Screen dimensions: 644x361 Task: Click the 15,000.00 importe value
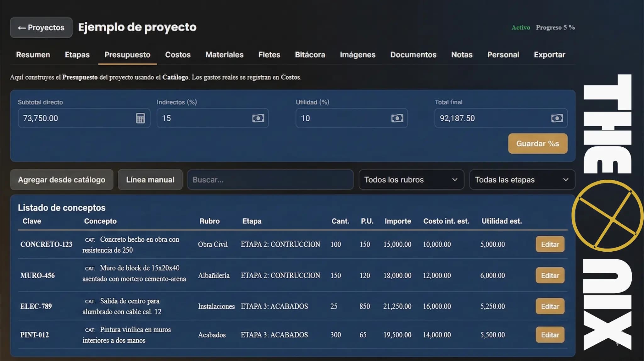pyautogui.click(x=397, y=244)
